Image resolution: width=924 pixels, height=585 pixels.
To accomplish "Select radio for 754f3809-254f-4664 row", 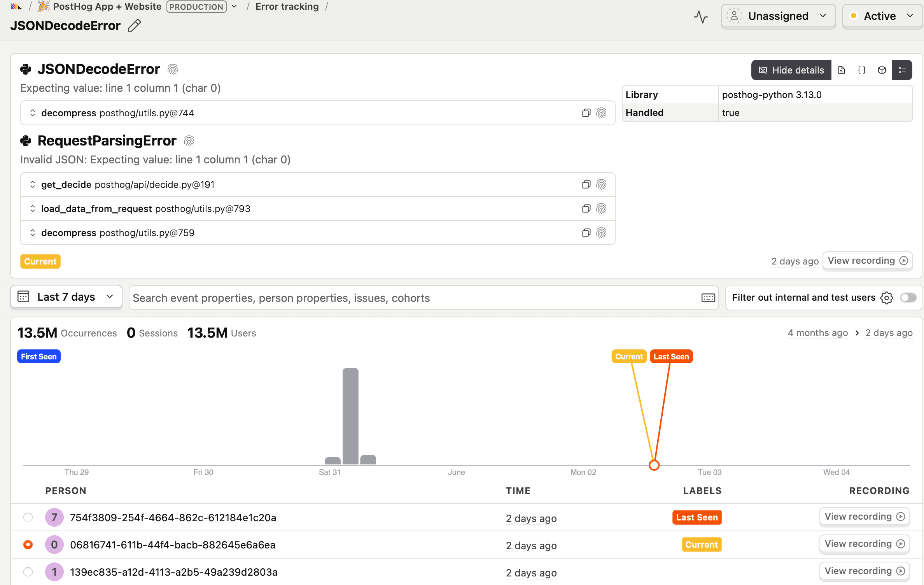I will tap(28, 517).
